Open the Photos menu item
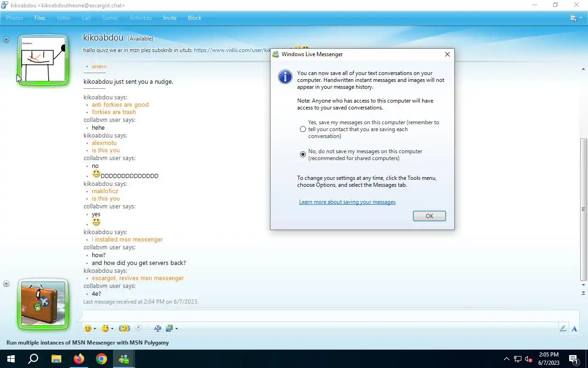 tap(15, 18)
